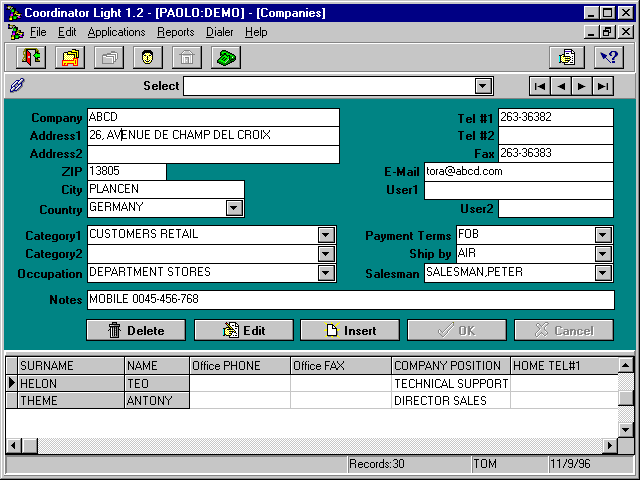Open the Reports menu
Image resolution: width=640 pixels, height=480 pixels.
[176, 32]
